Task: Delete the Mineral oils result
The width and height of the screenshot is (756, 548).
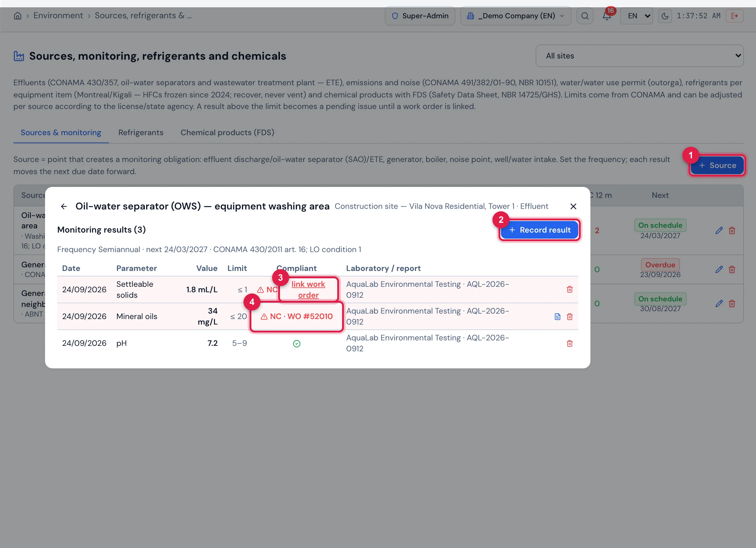Action: (569, 317)
